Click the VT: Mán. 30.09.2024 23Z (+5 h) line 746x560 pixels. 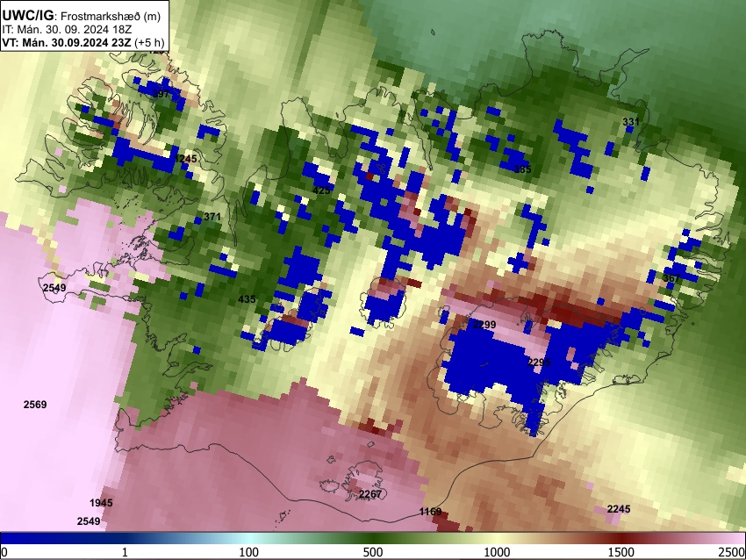tap(83, 42)
